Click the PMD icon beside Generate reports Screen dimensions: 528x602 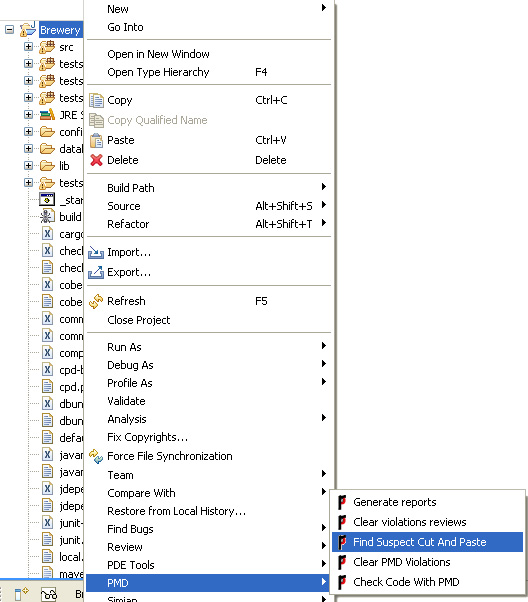[x=342, y=502]
